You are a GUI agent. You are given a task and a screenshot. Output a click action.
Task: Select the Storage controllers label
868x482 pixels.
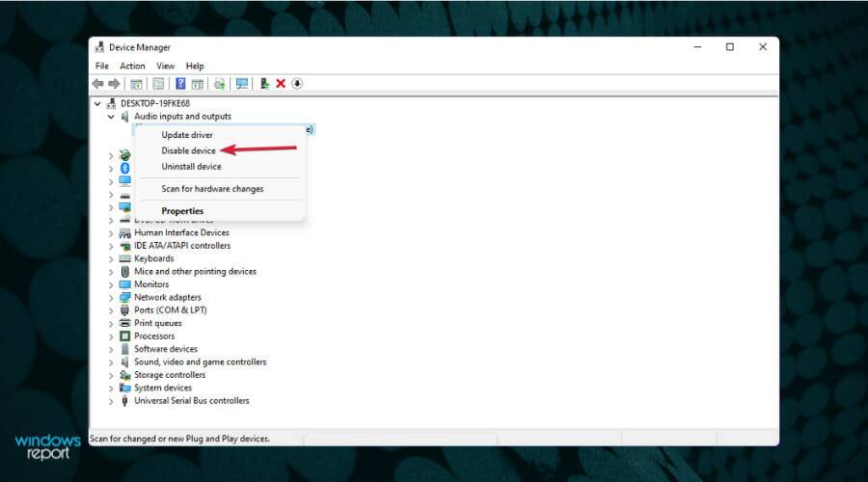click(x=170, y=375)
